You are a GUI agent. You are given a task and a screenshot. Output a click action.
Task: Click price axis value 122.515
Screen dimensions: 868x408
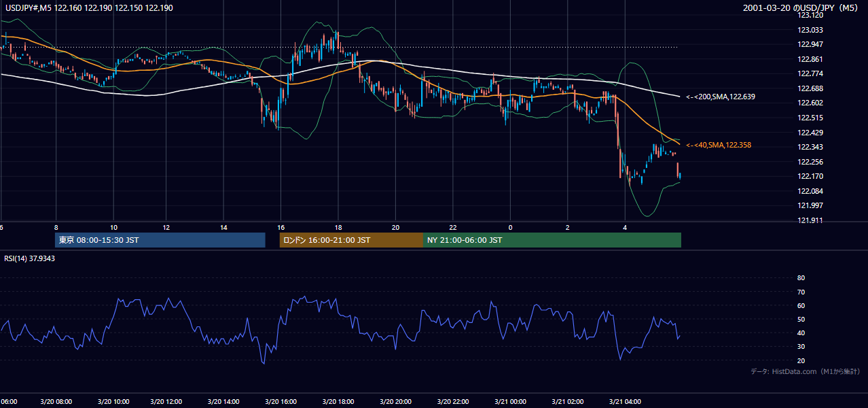coord(810,118)
